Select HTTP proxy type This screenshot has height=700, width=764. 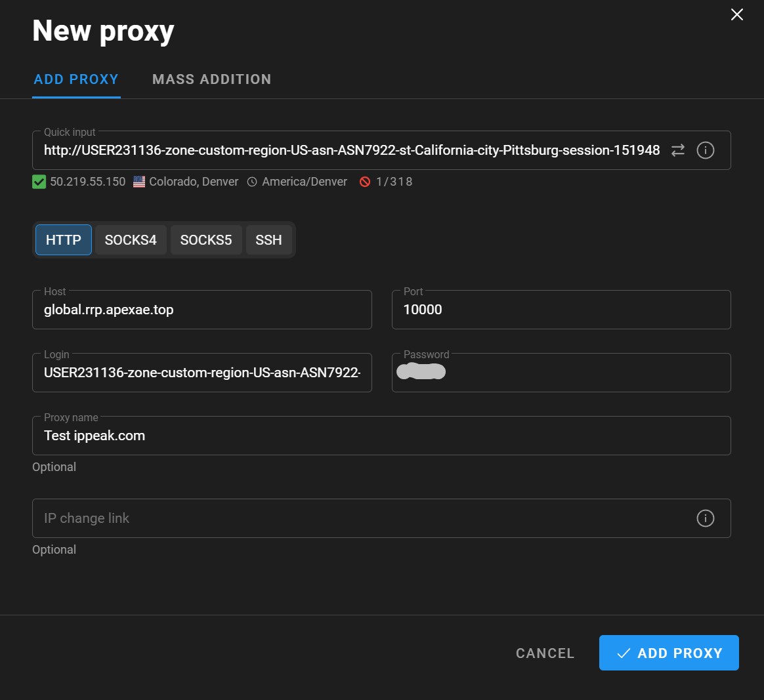coord(64,239)
